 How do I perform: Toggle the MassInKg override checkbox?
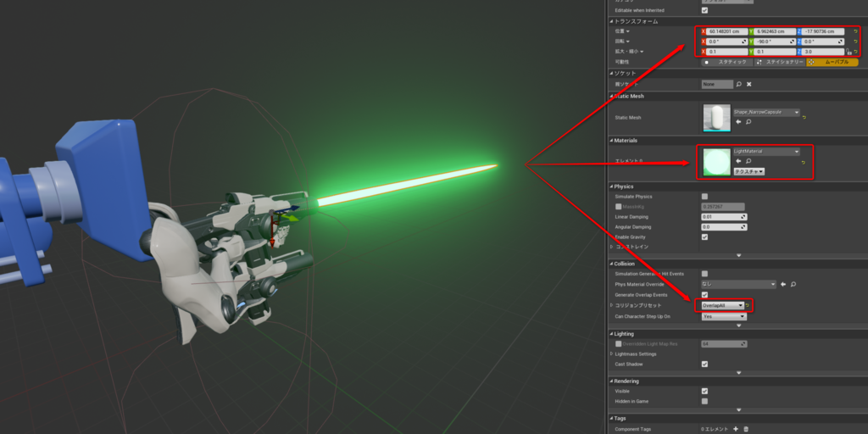pyautogui.click(x=618, y=207)
